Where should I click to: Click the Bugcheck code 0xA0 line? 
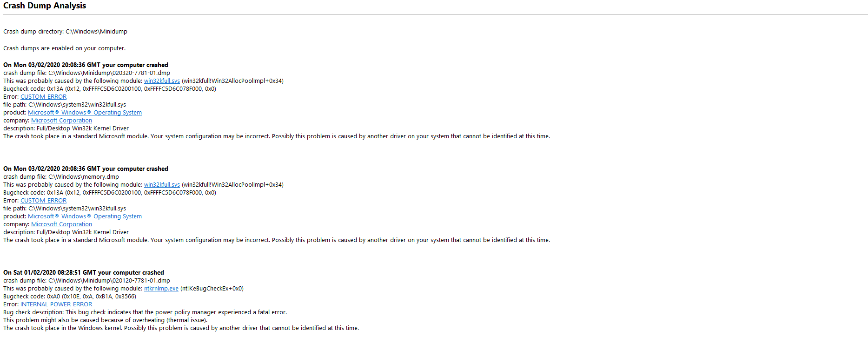(x=70, y=297)
